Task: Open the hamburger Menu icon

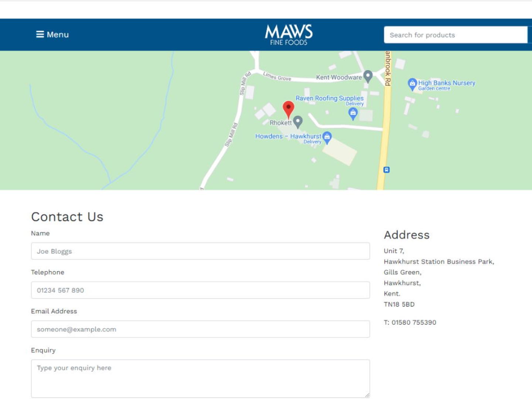Action: [x=41, y=34]
